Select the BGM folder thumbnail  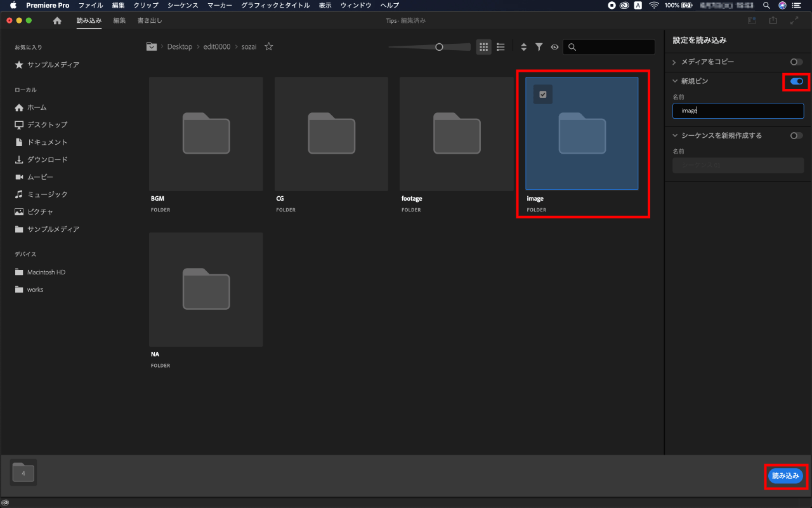coord(206,134)
